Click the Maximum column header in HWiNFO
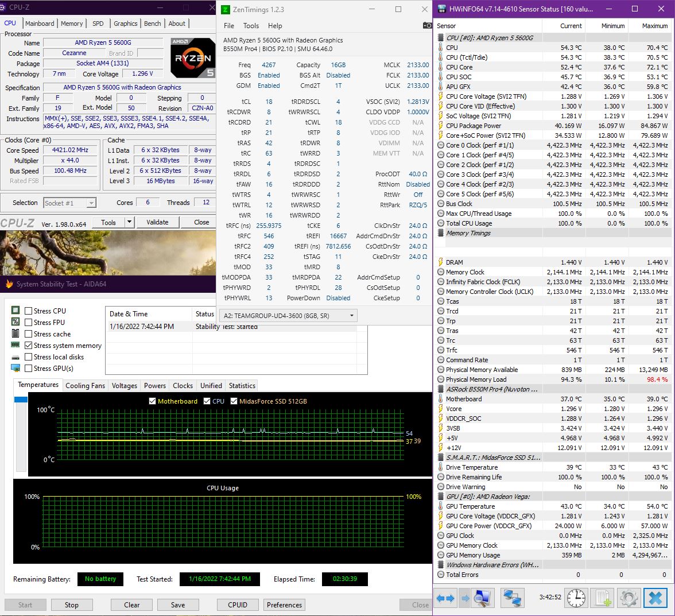675x616 pixels. tap(650, 26)
